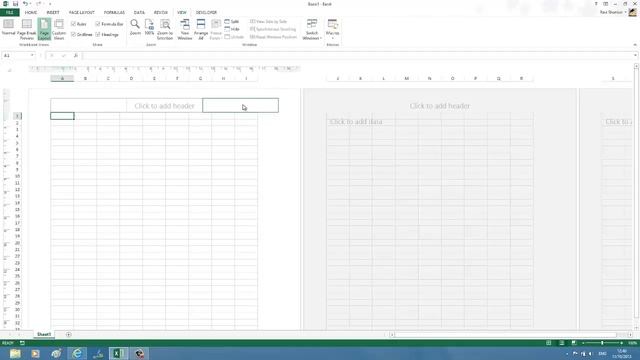The height and width of the screenshot is (360, 640).
Task: Switch to Normal workbook view in ribbon
Action: pos(9,29)
